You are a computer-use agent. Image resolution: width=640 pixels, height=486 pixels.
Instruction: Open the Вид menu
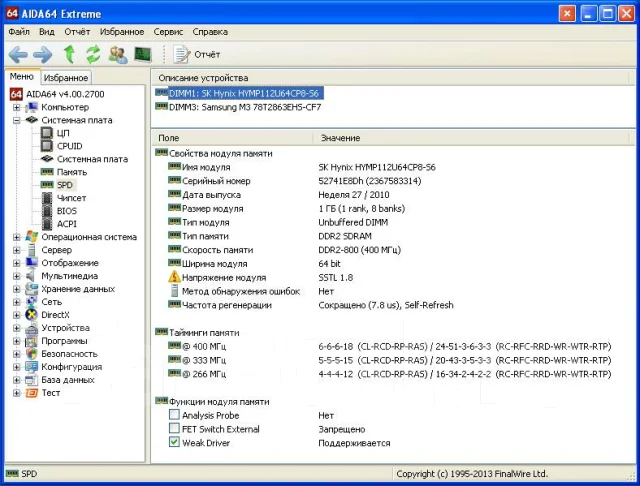pos(47,32)
